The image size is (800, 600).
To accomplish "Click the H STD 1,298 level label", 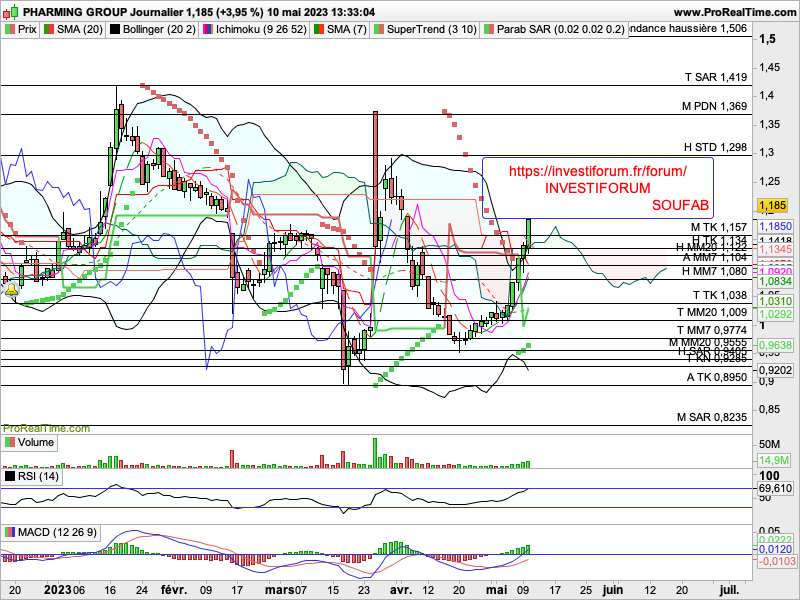I will pos(715,147).
